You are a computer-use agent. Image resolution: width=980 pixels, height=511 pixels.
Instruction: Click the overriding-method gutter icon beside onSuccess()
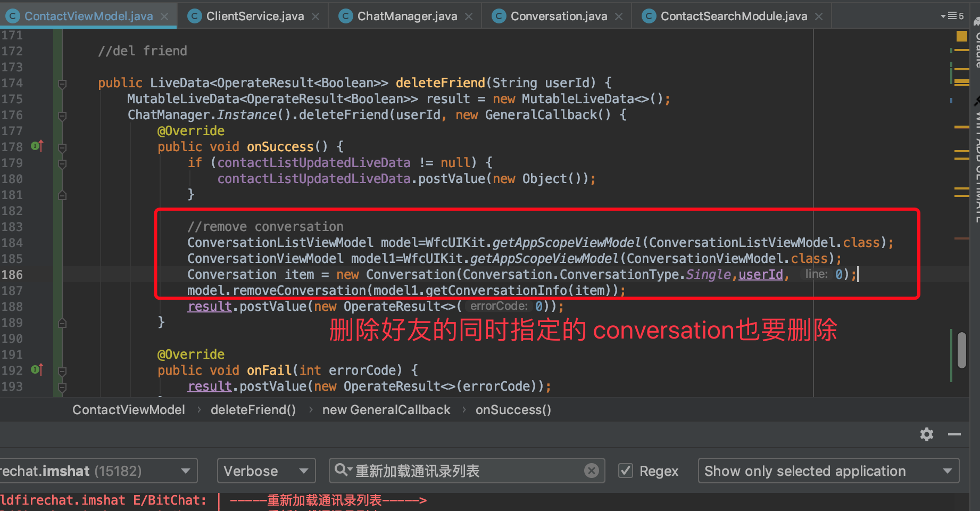pyautogui.click(x=36, y=146)
